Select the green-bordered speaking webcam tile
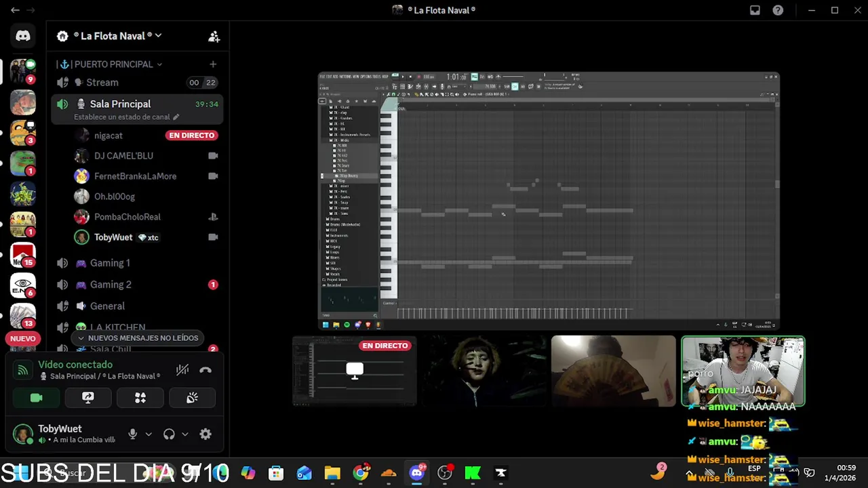The image size is (868, 488). [x=743, y=371]
